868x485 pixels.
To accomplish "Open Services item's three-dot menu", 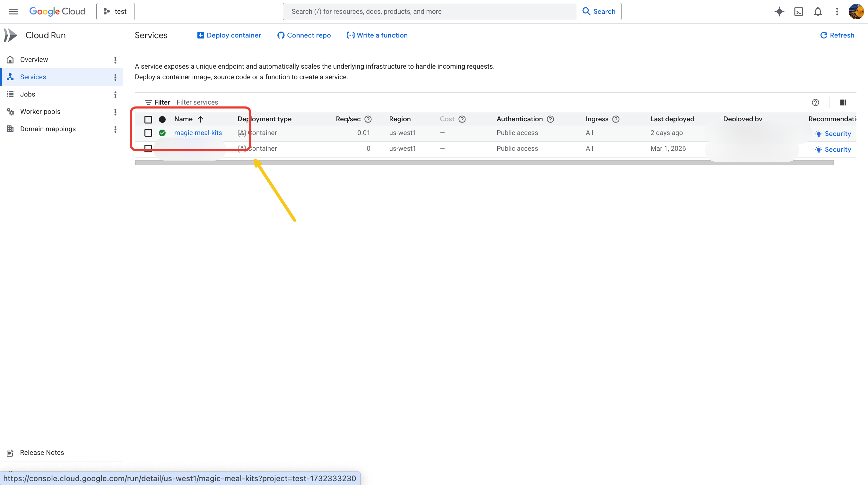I will [115, 77].
